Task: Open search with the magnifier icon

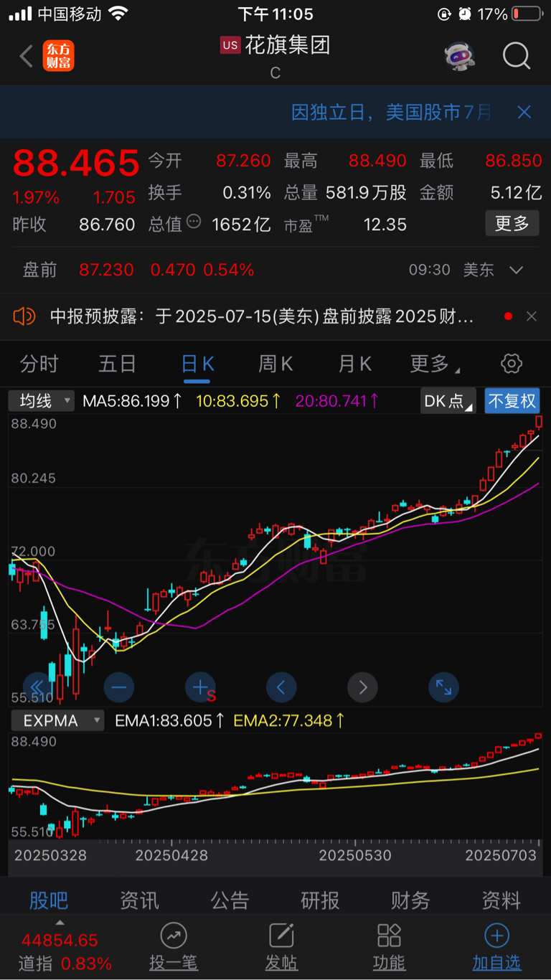Action: pos(516,55)
